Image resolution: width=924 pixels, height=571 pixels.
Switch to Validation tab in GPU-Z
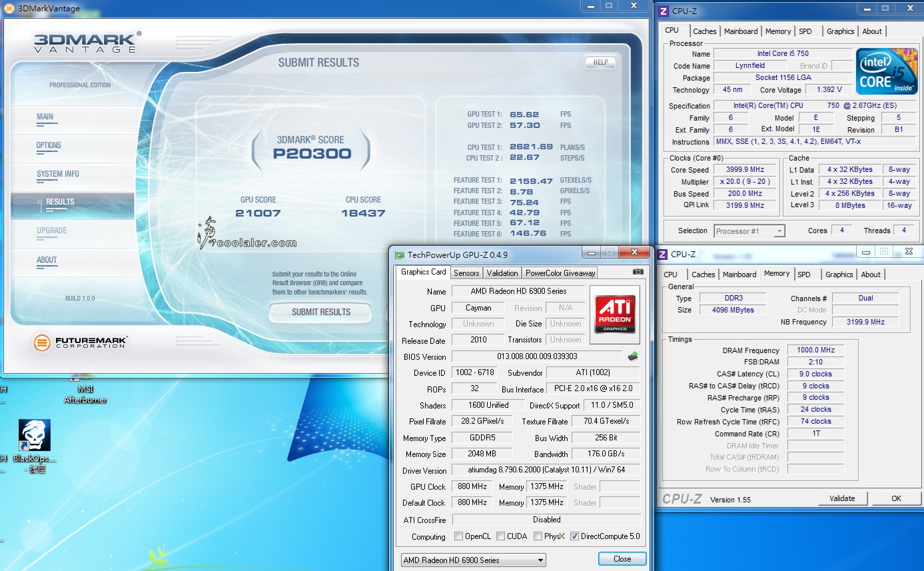tap(502, 273)
